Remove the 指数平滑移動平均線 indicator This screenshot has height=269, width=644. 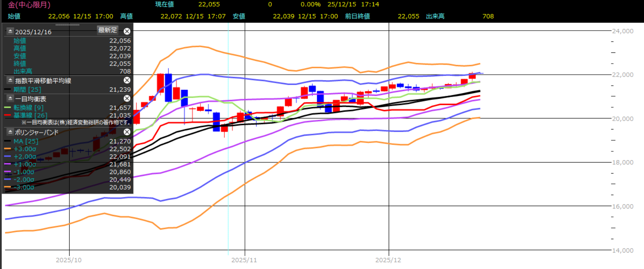click(127, 80)
